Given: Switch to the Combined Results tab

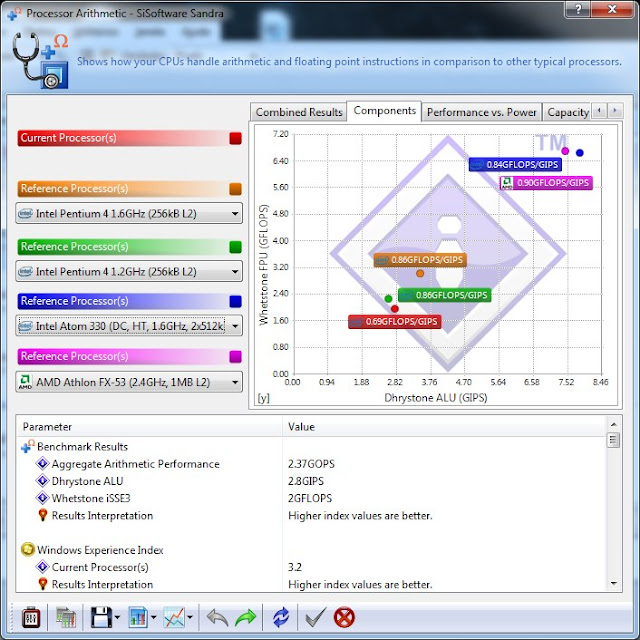Looking at the screenshot, I should (x=299, y=112).
